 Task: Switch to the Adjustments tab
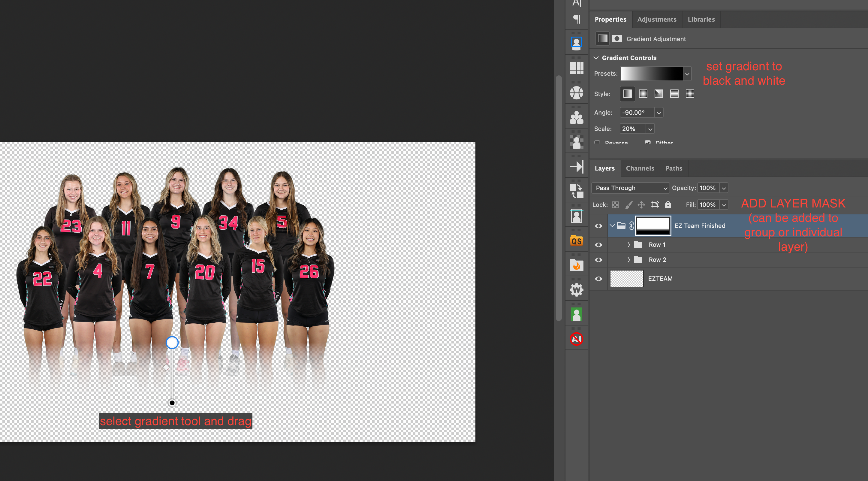coord(657,19)
